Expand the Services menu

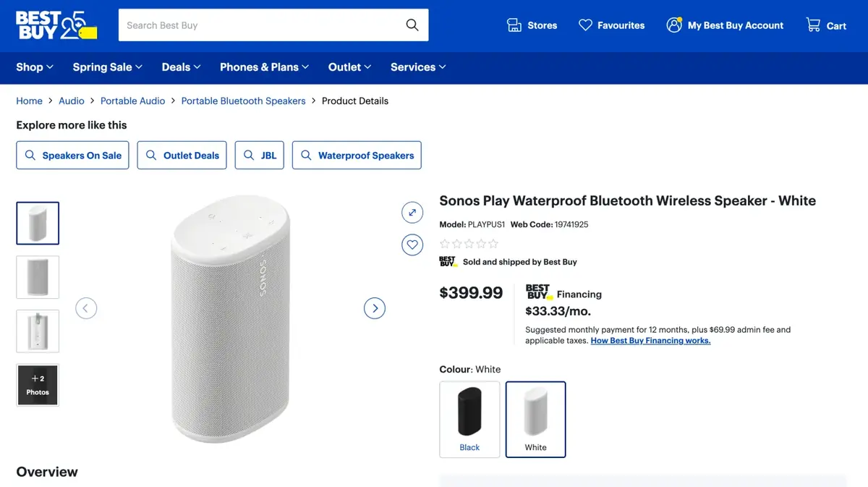(x=417, y=67)
